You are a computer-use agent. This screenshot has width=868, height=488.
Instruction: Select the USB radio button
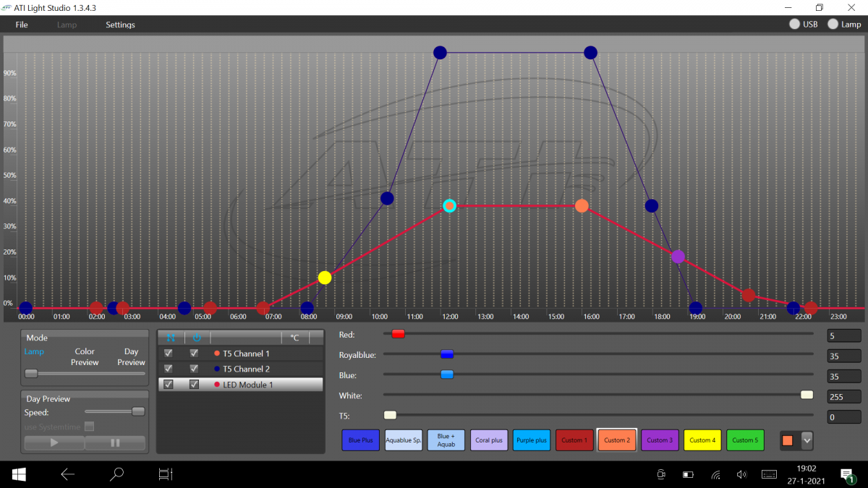[x=794, y=24]
